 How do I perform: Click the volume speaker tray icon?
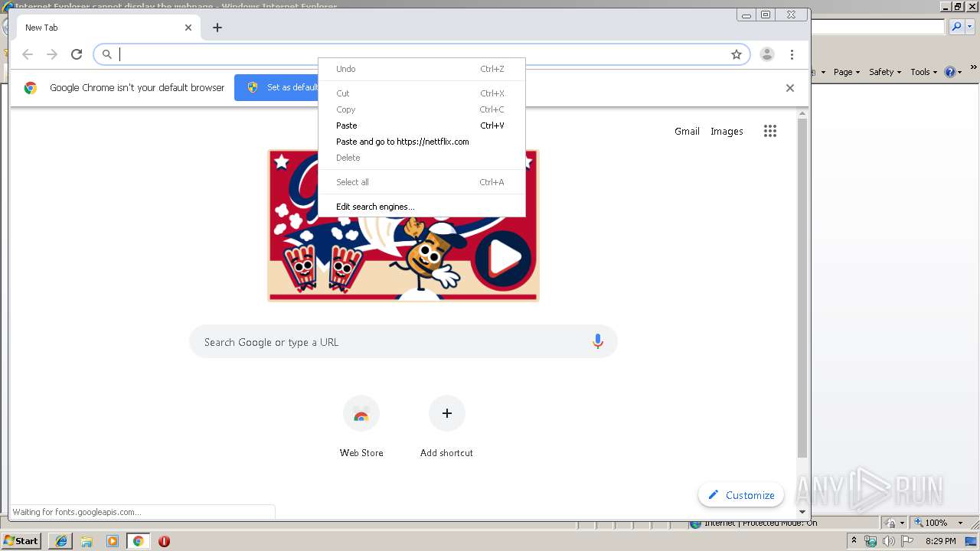coord(888,541)
